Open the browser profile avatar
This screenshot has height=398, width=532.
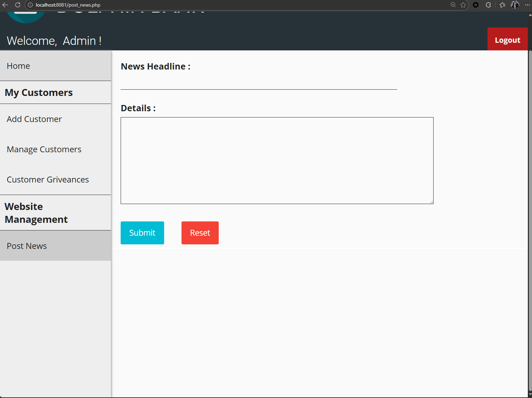515,5
